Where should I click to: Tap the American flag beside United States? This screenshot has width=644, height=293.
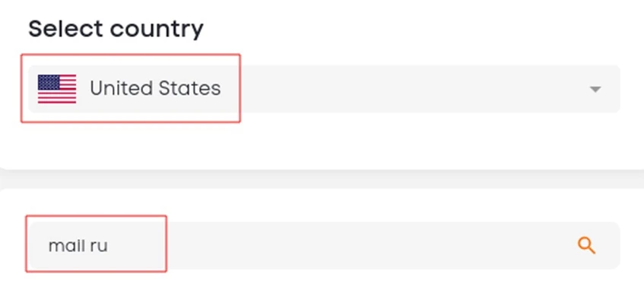tap(57, 89)
